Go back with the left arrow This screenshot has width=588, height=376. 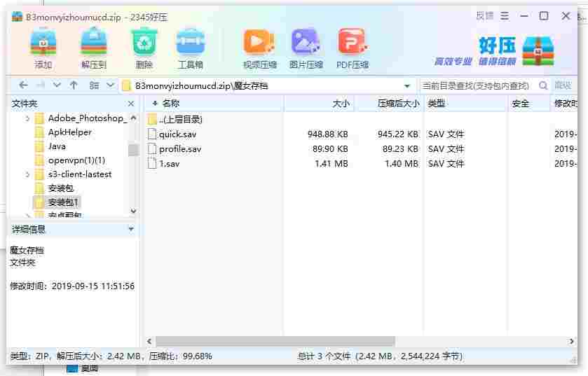click(x=23, y=85)
